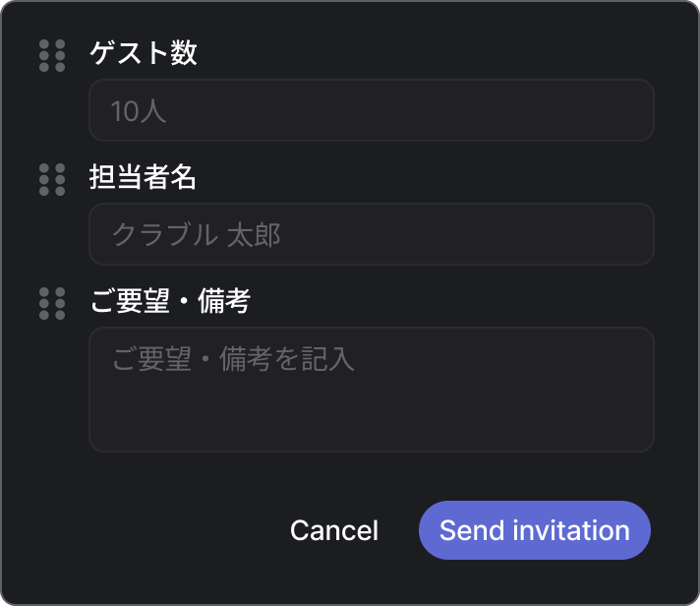Focus the ご要望・備考 text area
This screenshot has height=606, width=700.
click(x=371, y=390)
